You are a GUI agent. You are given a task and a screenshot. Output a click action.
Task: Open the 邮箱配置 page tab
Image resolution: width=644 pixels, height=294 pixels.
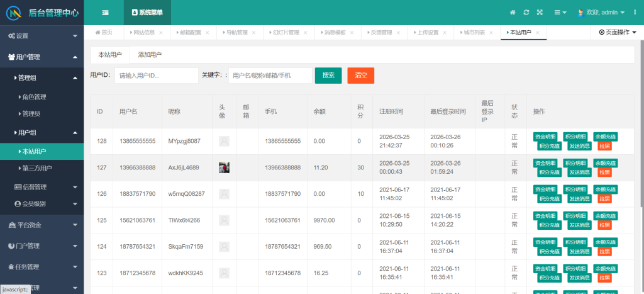coord(191,32)
